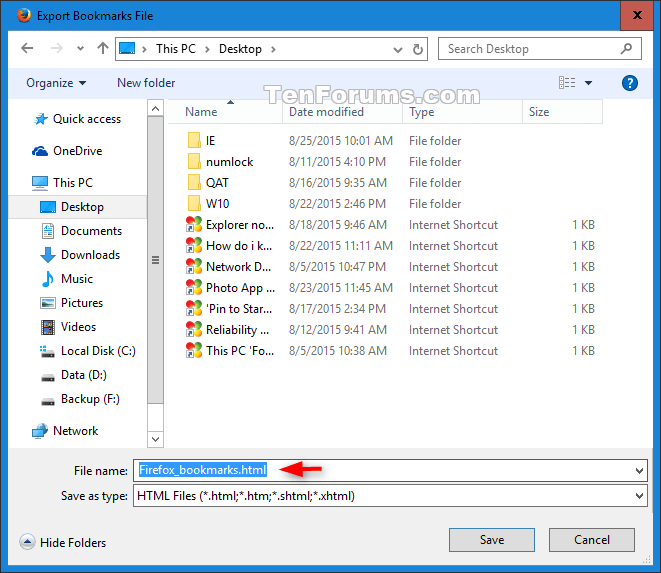Select Network in navigation pane
This screenshot has width=661, height=573.
click(x=65, y=431)
